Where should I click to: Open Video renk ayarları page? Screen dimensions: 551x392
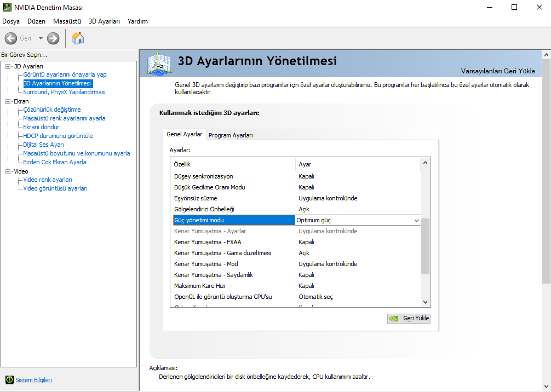point(48,180)
